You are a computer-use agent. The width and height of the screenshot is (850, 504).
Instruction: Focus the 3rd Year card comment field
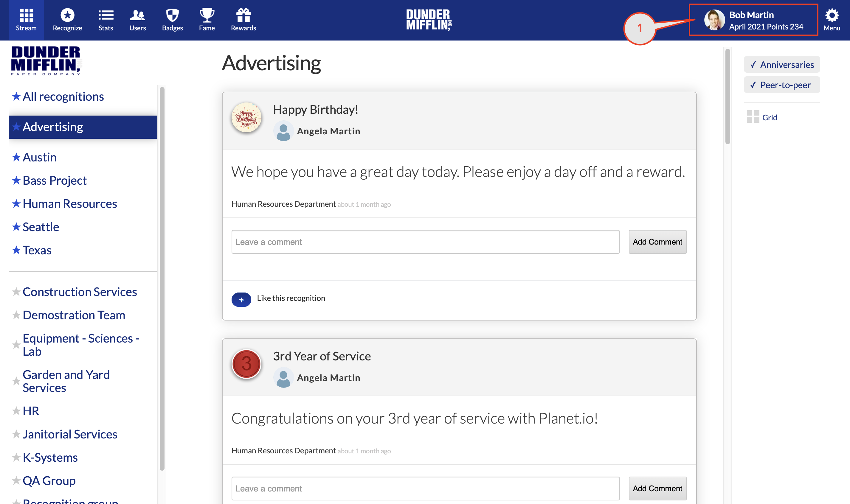tap(425, 489)
